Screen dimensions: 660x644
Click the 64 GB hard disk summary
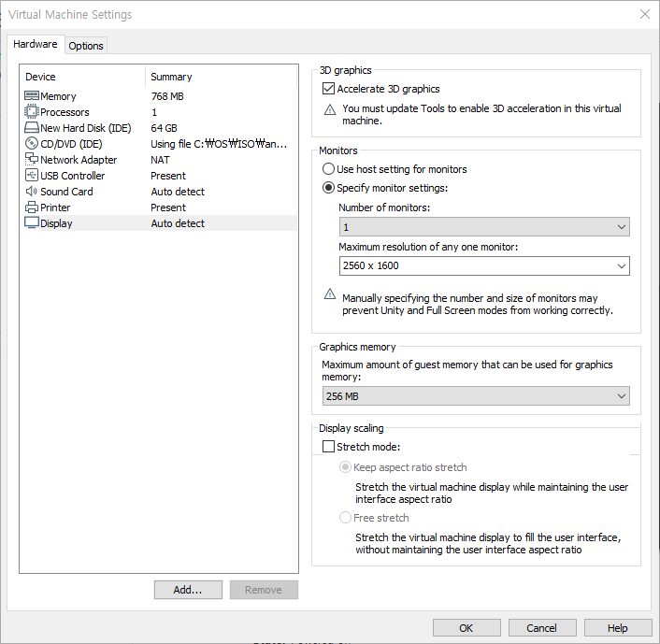point(165,128)
